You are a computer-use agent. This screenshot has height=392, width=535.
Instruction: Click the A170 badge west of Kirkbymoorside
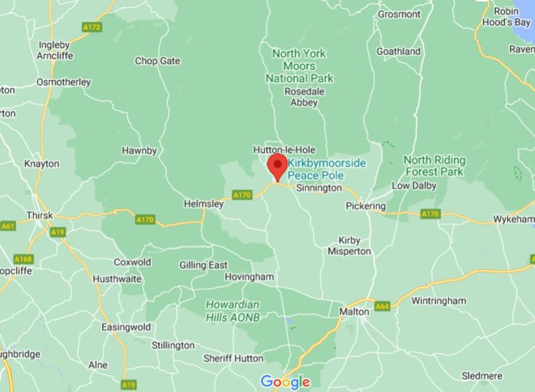pos(242,195)
